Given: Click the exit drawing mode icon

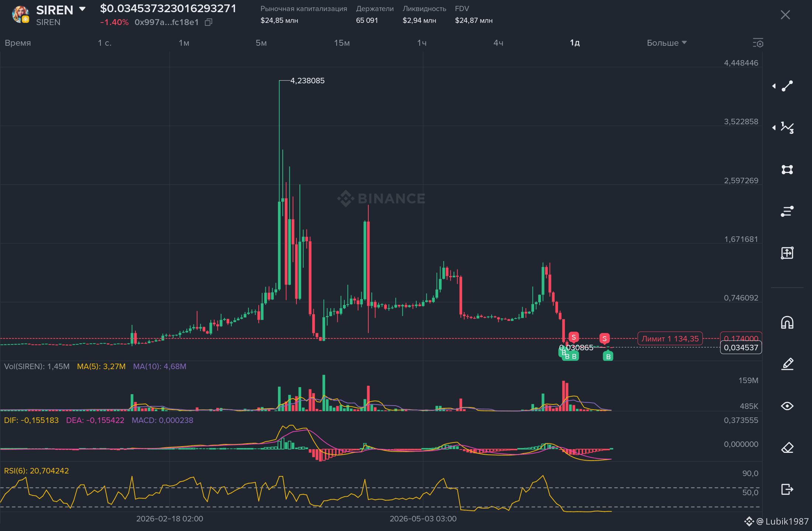Looking at the screenshot, I should 787,489.
